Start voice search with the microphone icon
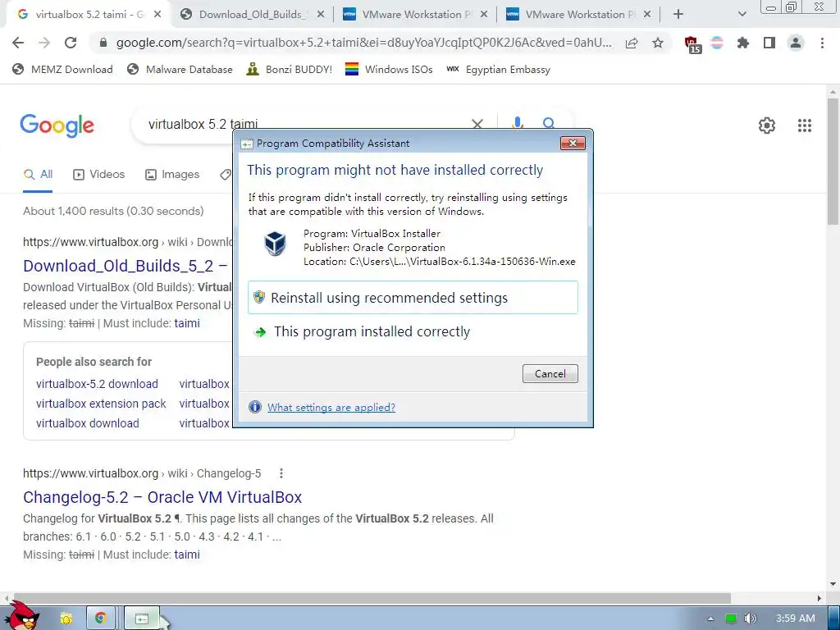This screenshot has height=630, width=840. click(x=517, y=123)
